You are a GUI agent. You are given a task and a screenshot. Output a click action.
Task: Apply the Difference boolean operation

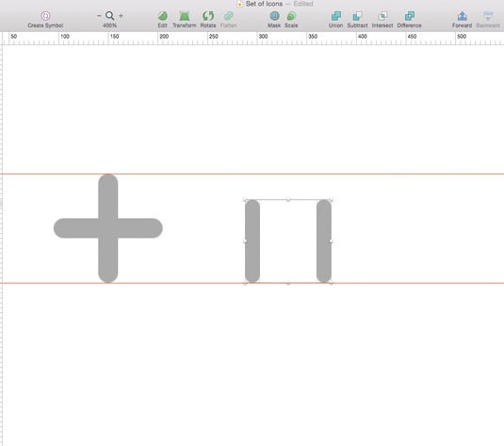[410, 16]
